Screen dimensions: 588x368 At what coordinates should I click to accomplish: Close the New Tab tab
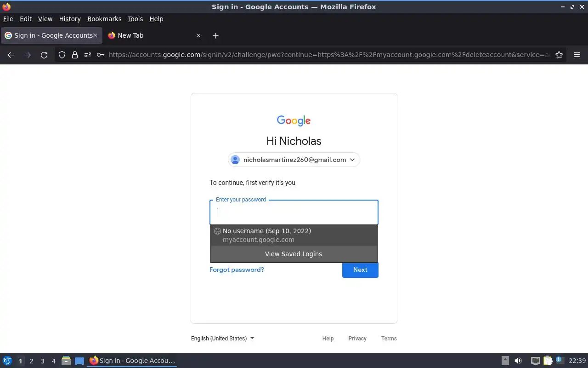pos(198,35)
